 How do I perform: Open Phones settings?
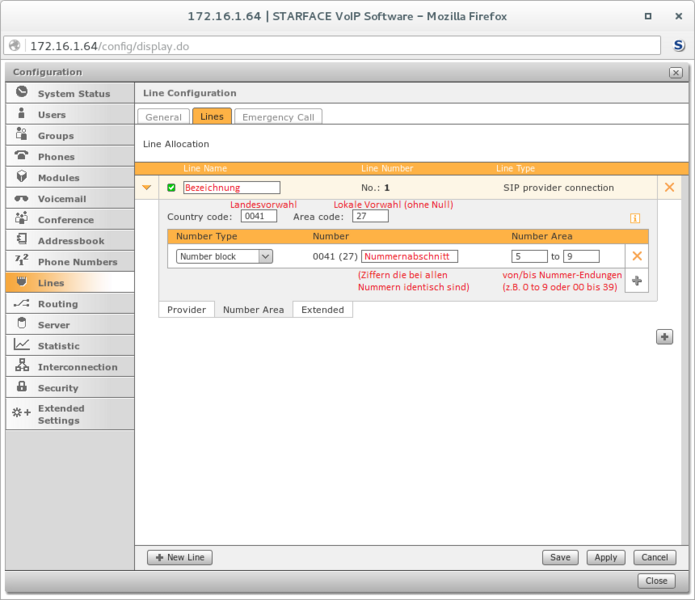(70, 156)
